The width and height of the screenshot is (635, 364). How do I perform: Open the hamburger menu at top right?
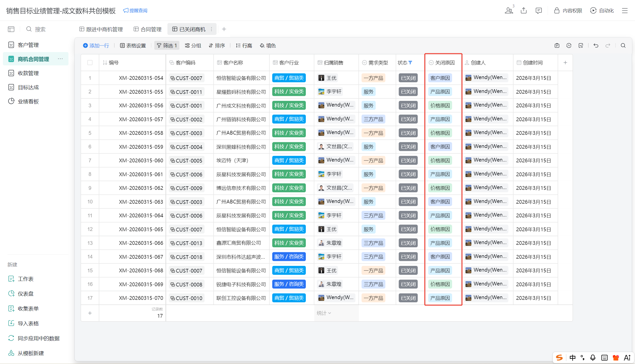pyautogui.click(x=625, y=10)
